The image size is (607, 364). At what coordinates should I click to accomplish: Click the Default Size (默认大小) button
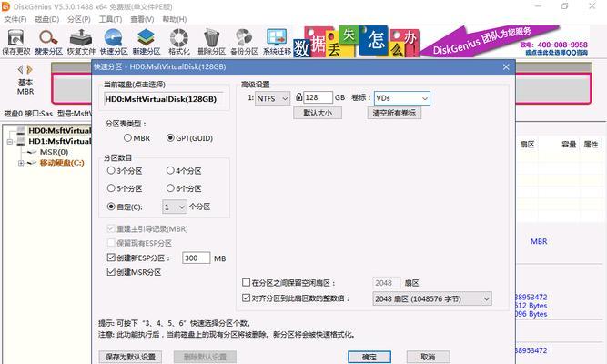click(318, 113)
